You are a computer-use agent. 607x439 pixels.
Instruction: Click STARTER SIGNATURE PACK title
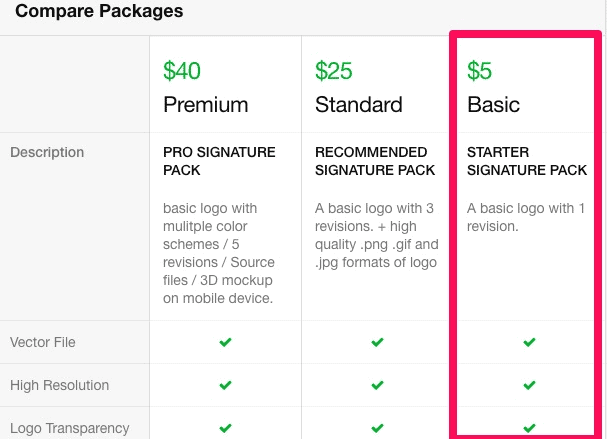pos(527,161)
